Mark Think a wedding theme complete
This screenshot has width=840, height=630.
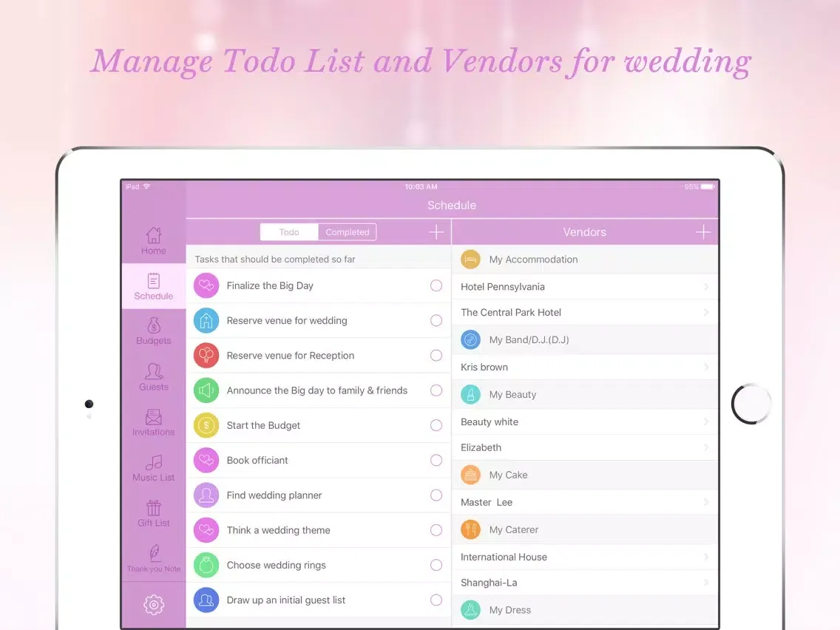pos(436,530)
